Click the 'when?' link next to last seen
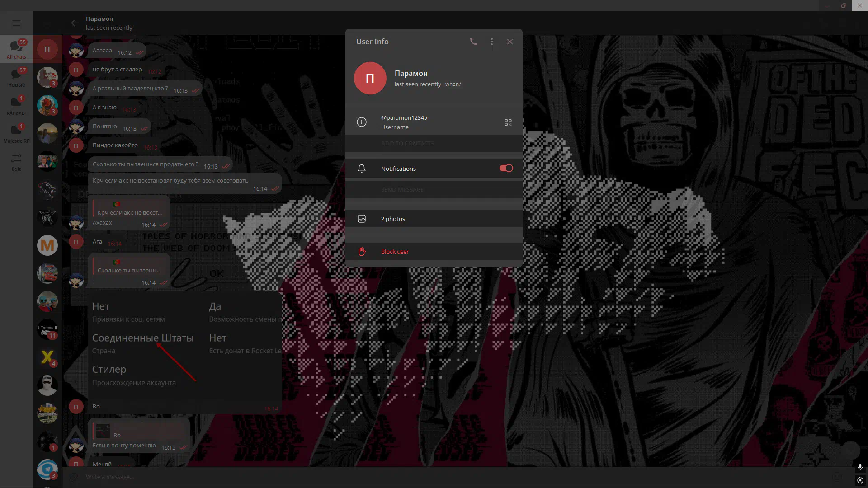 [453, 84]
